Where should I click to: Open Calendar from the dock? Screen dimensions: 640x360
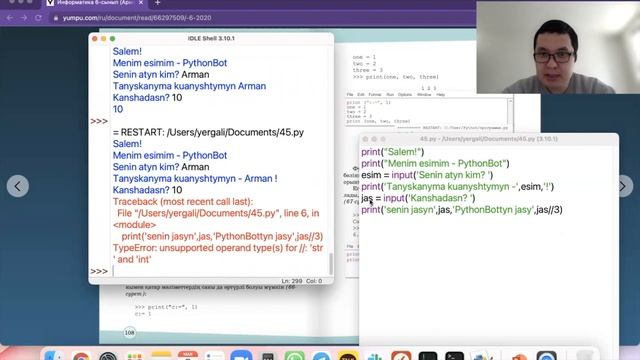point(188,356)
